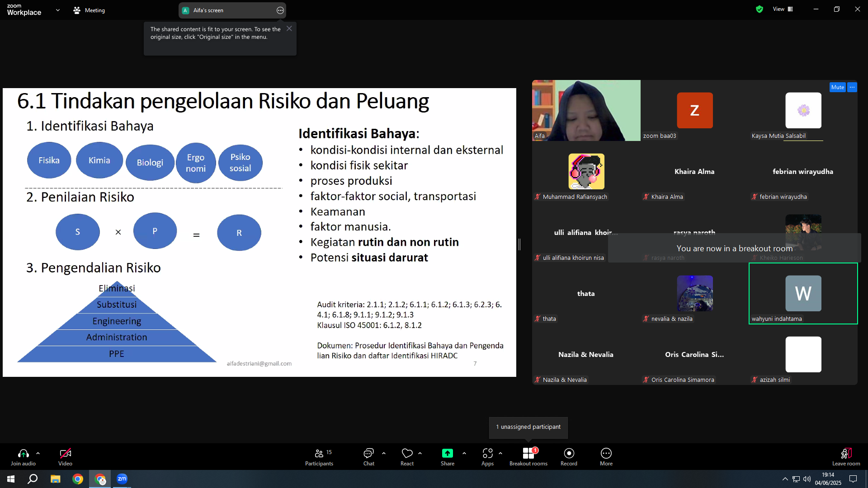Open Breakout rooms list
Image resolution: width=868 pixels, height=488 pixels.
[x=528, y=457]
